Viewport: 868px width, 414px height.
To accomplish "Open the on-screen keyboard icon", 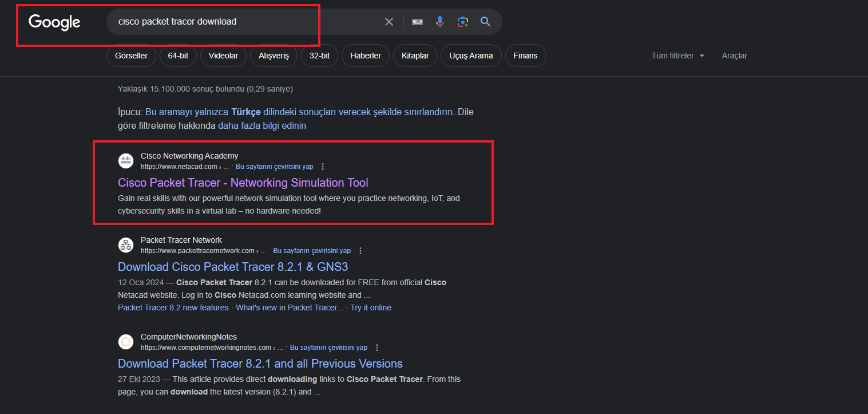I will pos(418,22).
